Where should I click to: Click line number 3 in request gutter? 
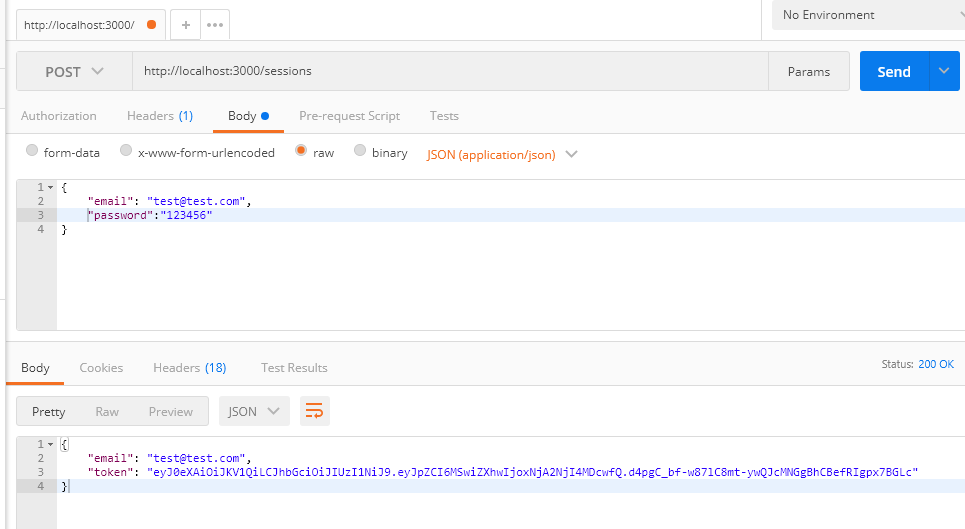(x=41, y=215)
